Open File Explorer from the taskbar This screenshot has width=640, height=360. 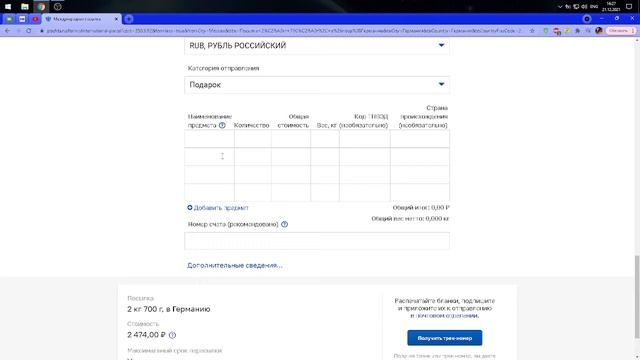24,7
